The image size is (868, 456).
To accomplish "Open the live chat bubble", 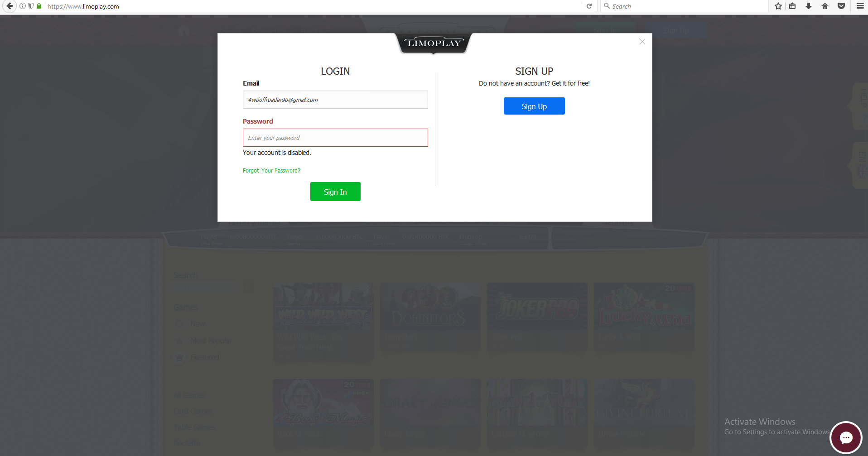I will [x=846, y=437].
